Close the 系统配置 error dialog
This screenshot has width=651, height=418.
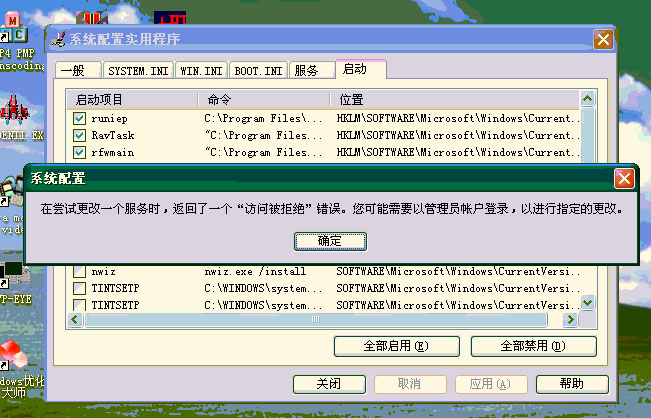(624, 179)
